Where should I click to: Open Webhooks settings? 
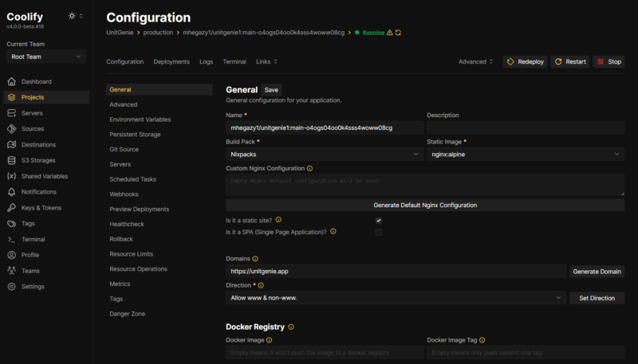(124, 194)
